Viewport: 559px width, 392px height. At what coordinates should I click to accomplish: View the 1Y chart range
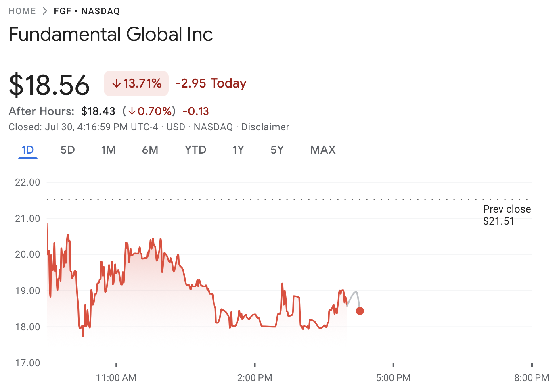(x=238, y=150)
